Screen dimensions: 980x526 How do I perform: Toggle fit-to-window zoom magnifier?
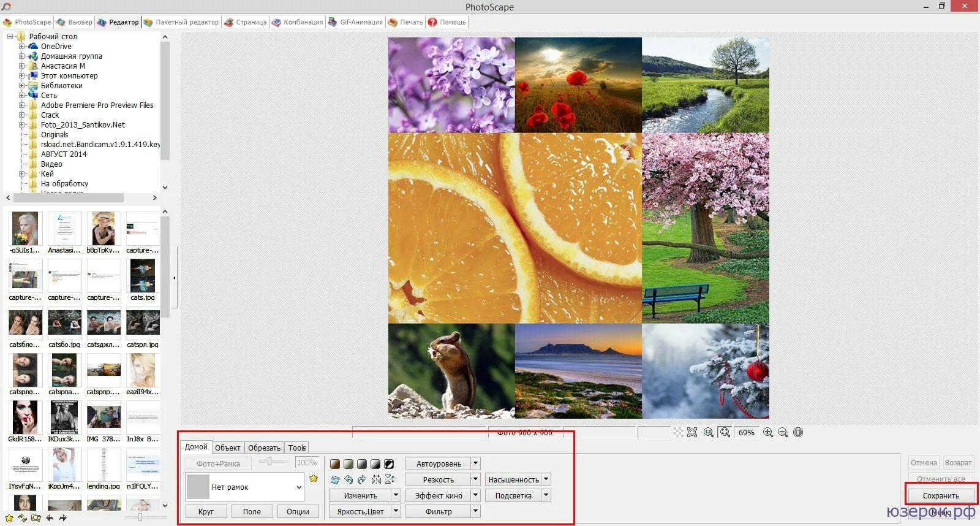(725, 432)
